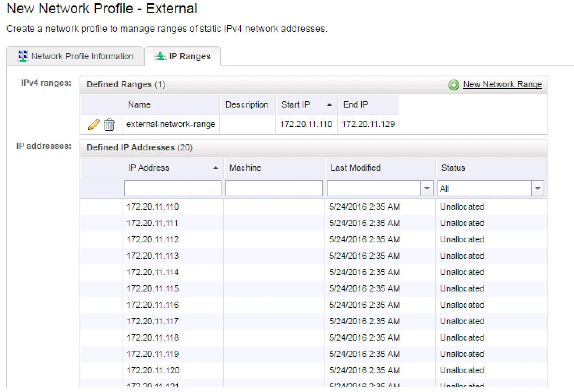Click the green plus icon for new range
The image size is (574, 392).
454,85
